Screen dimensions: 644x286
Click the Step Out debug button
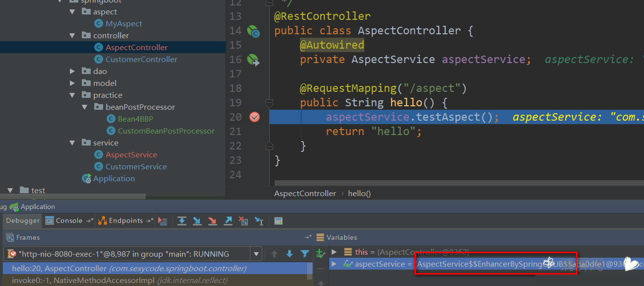(228, 221)
